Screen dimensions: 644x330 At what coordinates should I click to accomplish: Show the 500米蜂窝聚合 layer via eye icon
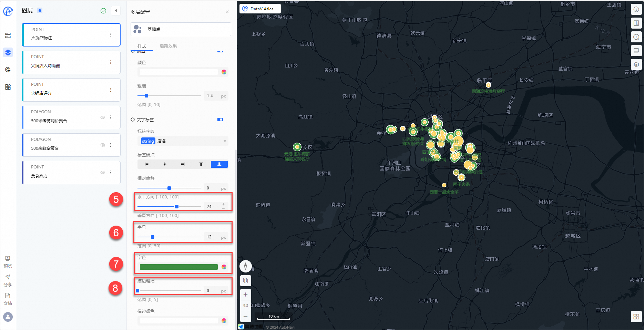[102, 145]
